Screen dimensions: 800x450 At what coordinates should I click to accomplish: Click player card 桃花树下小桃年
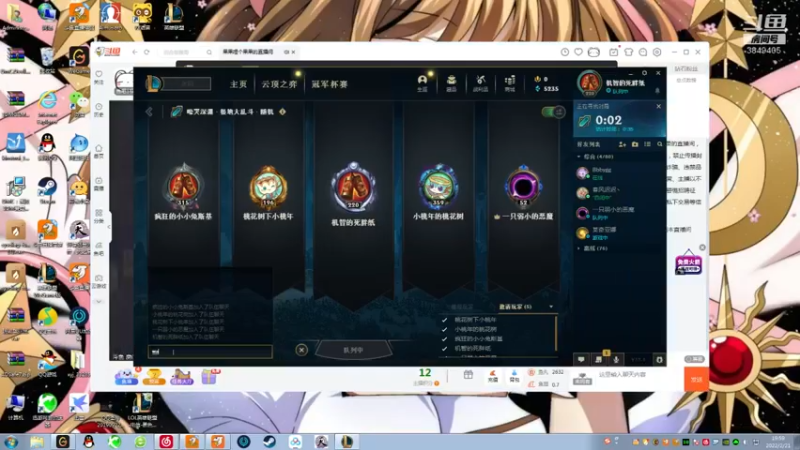point(268,192)
